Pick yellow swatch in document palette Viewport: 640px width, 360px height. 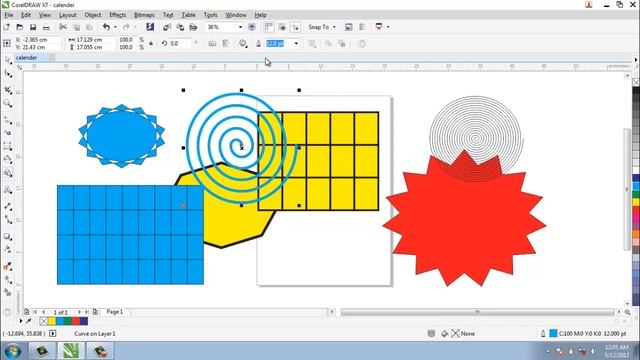52,321
